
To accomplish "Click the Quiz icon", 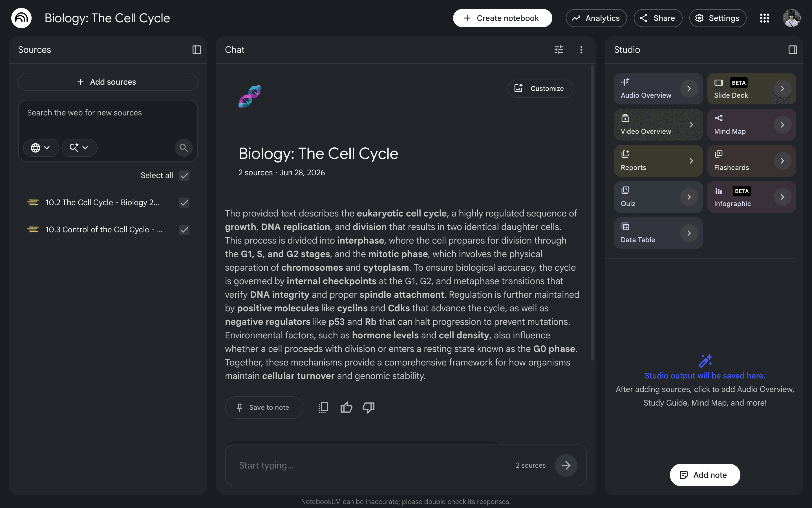I will [x=625, y=190].
